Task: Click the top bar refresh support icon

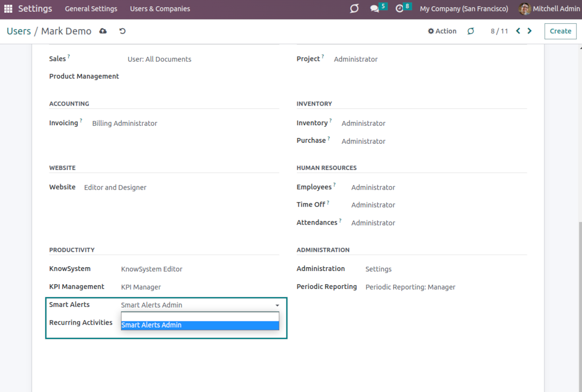Action: pos(354,9)
